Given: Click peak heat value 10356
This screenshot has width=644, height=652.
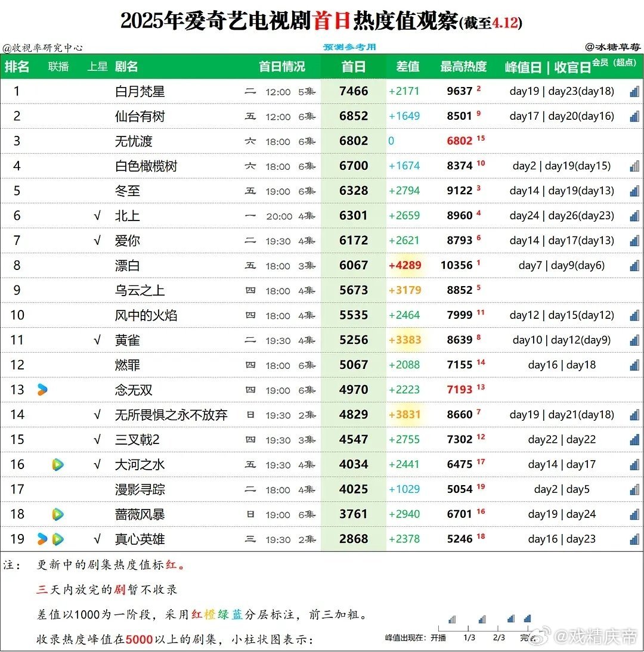Looking at the screenshot, I should 456,265.
